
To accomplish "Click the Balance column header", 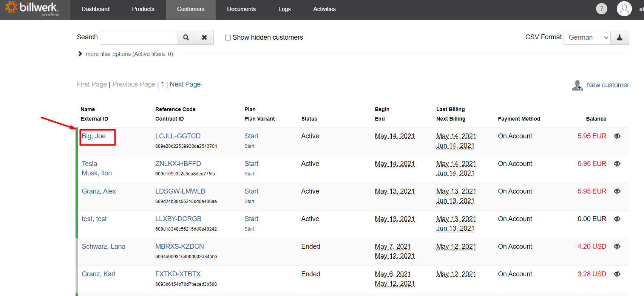I will (596, 119).
